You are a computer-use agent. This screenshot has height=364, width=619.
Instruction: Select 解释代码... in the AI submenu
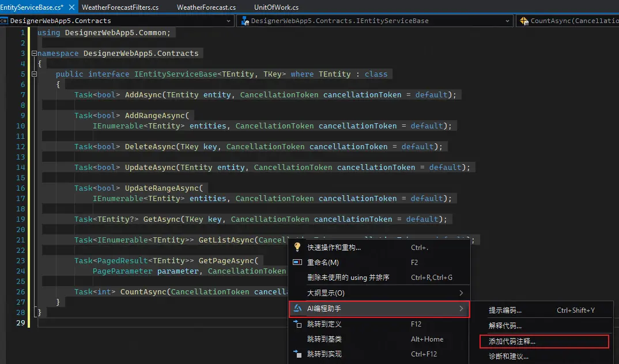pos(541,326)
